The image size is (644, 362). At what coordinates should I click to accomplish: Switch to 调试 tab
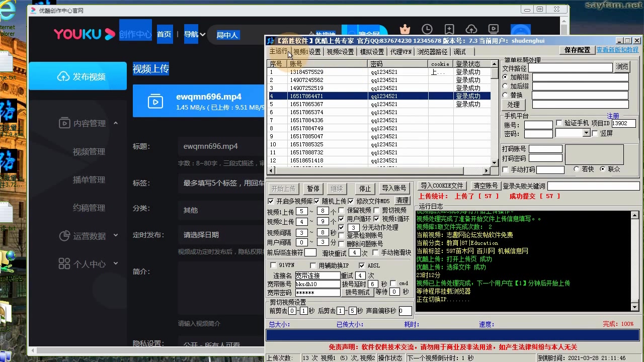click(459, 52)
